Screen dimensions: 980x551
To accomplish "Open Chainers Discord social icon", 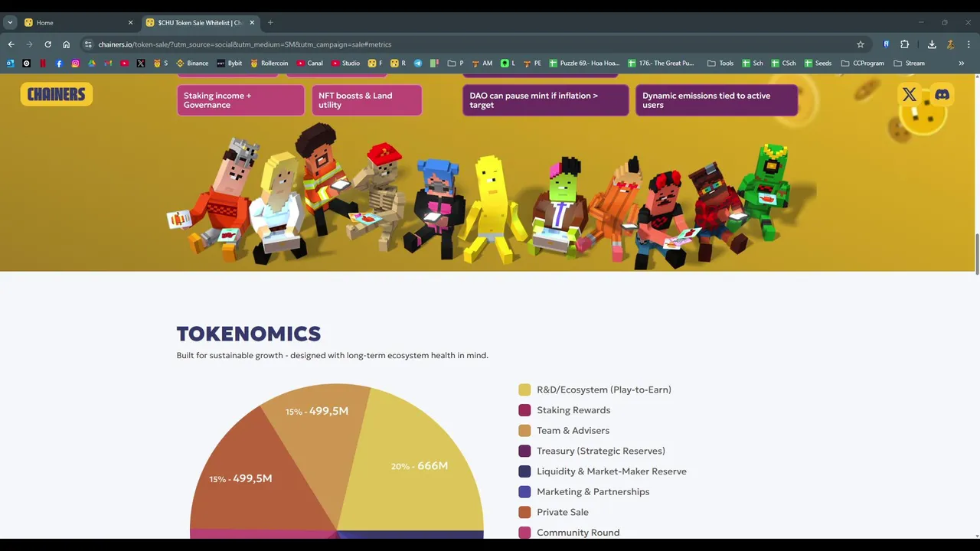I will 942,95.
